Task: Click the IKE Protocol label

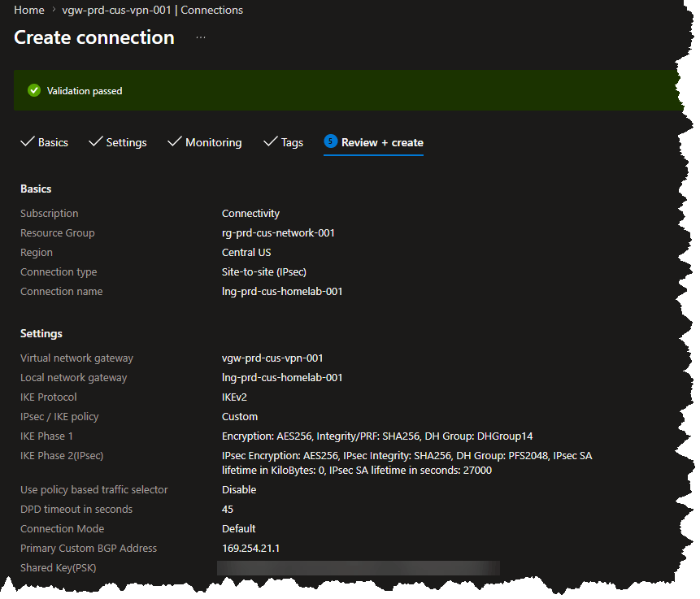Action: [x=48, y=397]
